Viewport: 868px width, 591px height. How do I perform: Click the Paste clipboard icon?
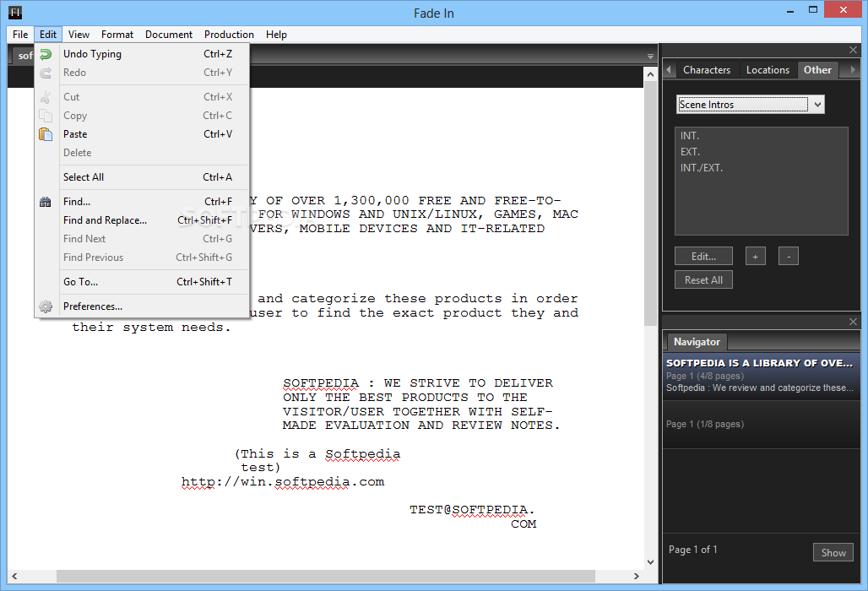click(x=46, y=134)
